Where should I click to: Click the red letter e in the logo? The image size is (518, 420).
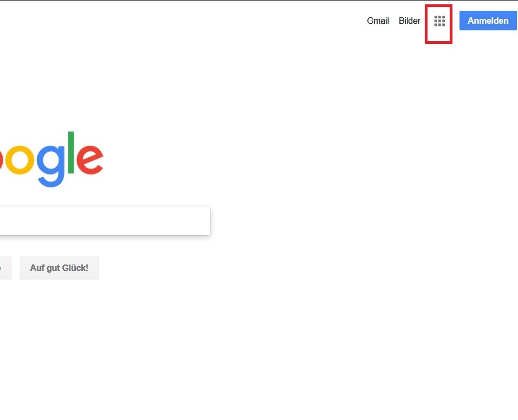(90, 159)
